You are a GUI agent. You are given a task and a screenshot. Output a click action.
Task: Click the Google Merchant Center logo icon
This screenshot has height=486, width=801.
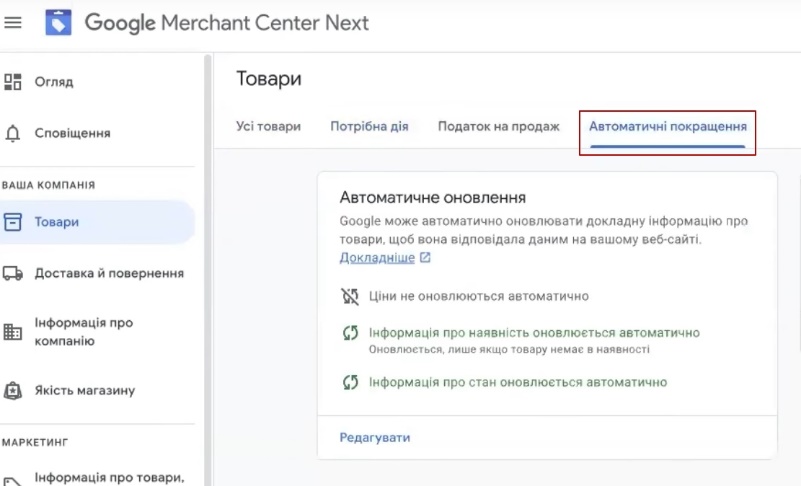pyautogui.click(x=59, y=22)
